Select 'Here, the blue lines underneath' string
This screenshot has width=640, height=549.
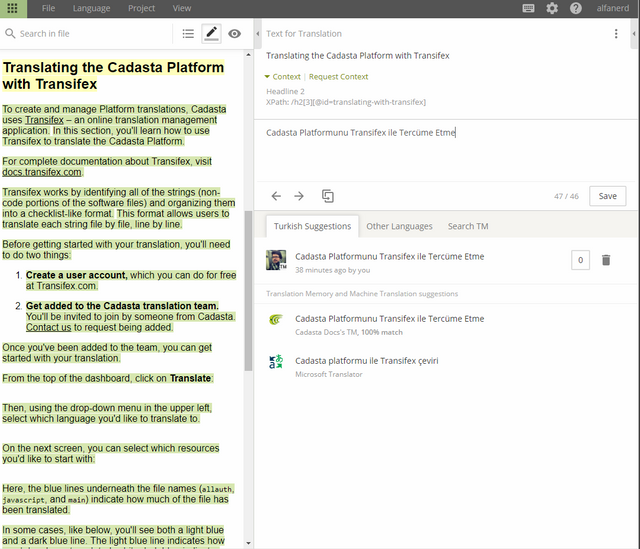pyautogui.click(x=118, y=499)
